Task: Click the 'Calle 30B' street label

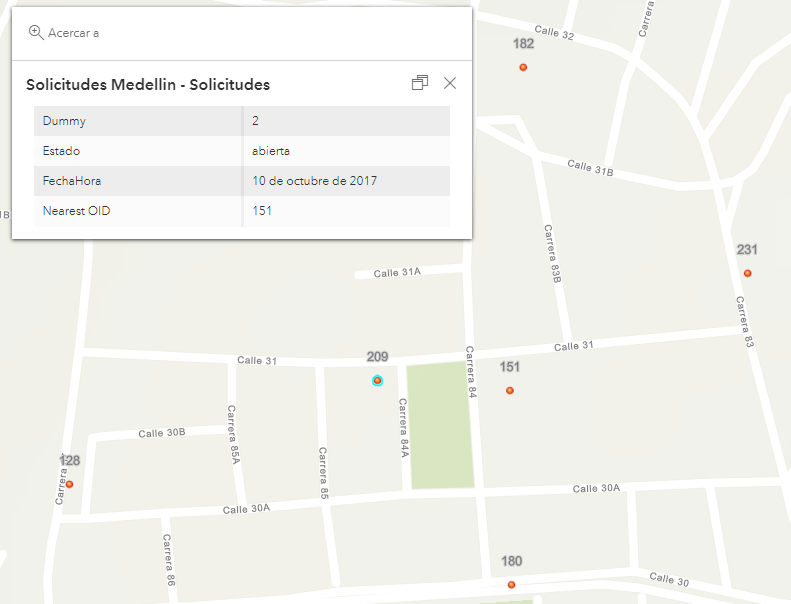Action: pyautogui.click(x=162, y=433)
